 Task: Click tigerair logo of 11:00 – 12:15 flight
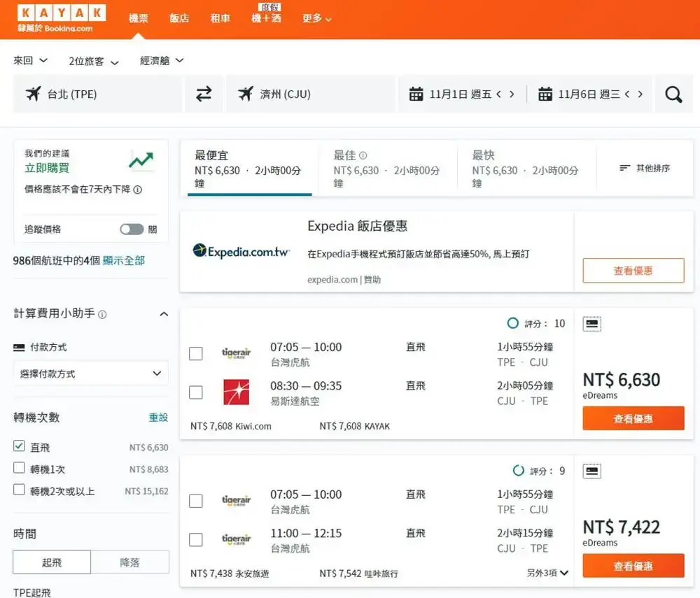point(236,539)
